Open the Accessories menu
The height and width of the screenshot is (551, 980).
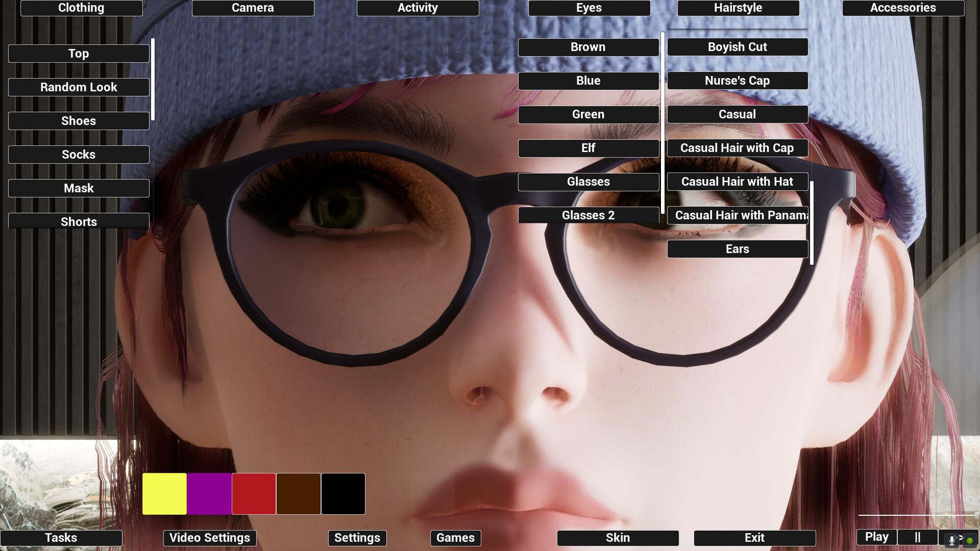(x=902, y=8)
